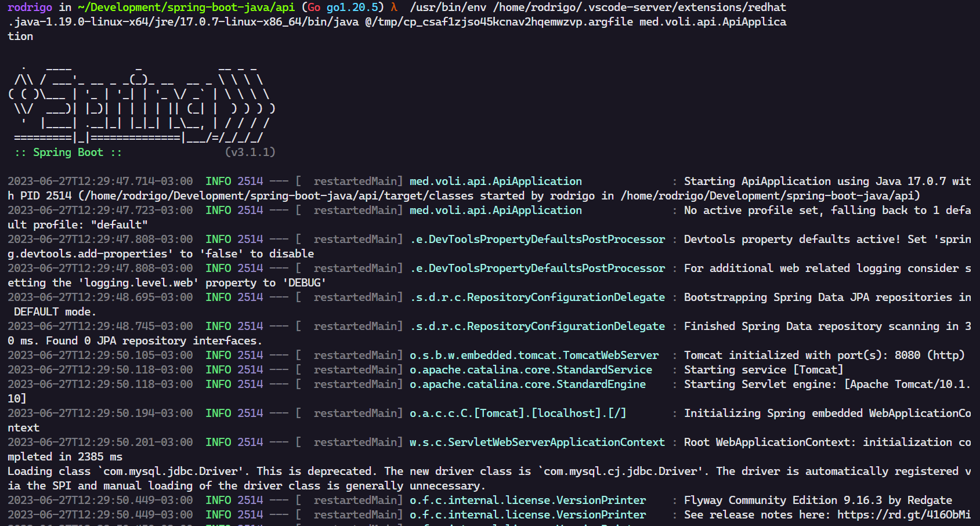Image resolution: width=980 pixels, height=526 pixels.
Task: Click the '/home/rodrigo/Development/spring-boot-java/api/target/classes' path
Action: (279, 195)
